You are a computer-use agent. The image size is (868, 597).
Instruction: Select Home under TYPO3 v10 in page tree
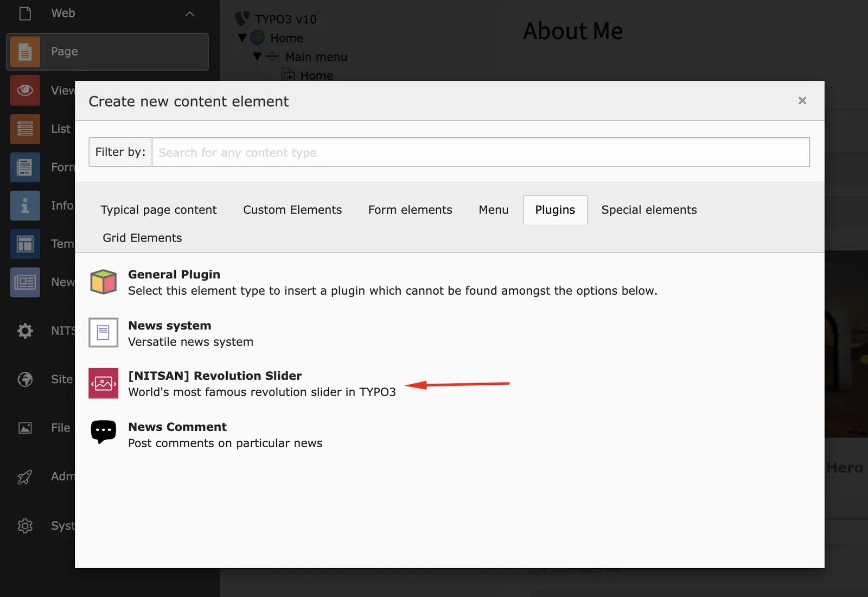coord(286,38)
